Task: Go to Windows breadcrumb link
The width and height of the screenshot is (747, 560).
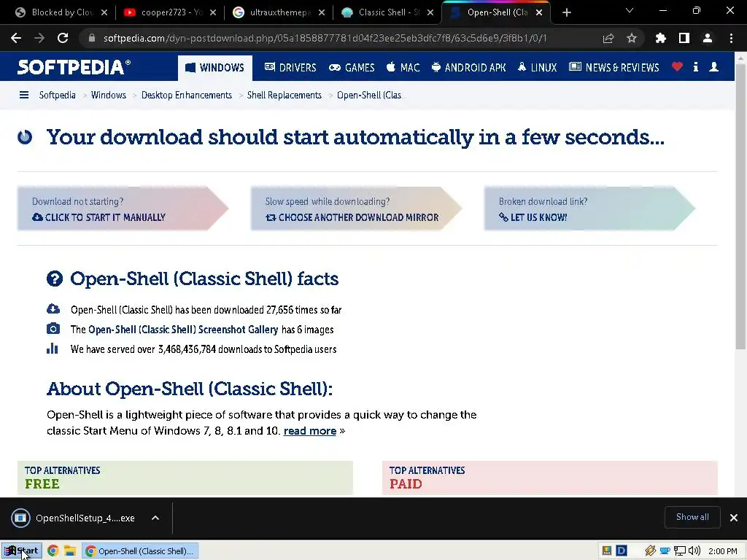Action: click(x=109, y=96)
